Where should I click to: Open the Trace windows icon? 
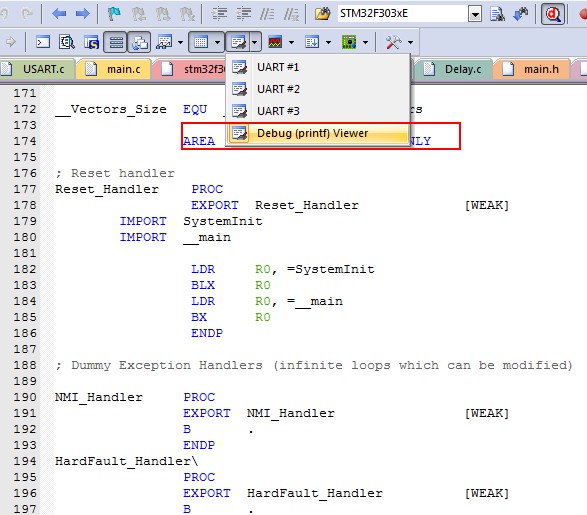pyautogui.click(x=311, y=42)
